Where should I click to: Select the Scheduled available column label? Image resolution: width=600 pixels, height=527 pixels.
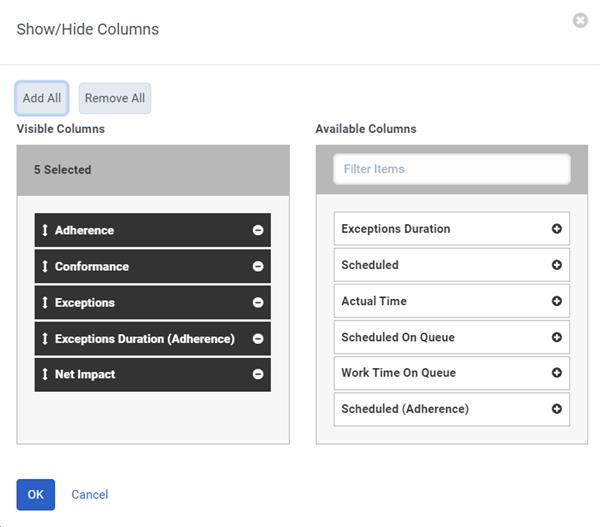tap(370, 264)
